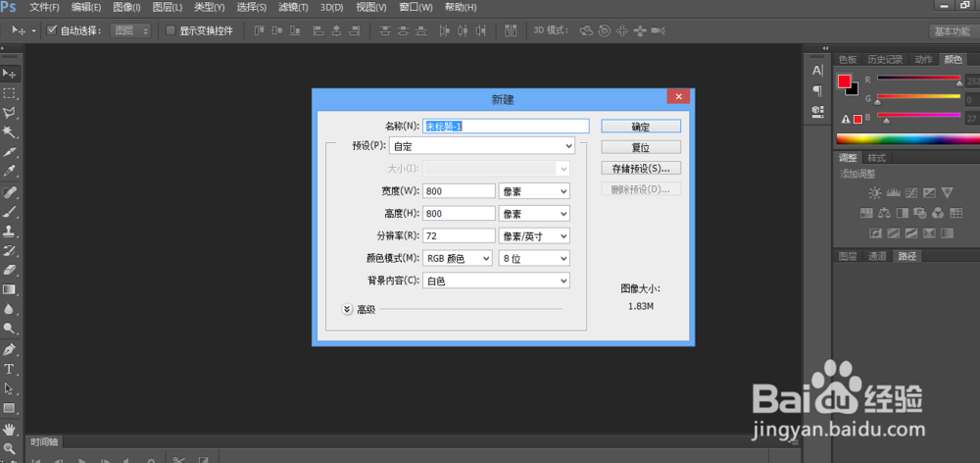980x463 pixels.
Task: Select the Gradient tool
Action: [x=10, y=289]
